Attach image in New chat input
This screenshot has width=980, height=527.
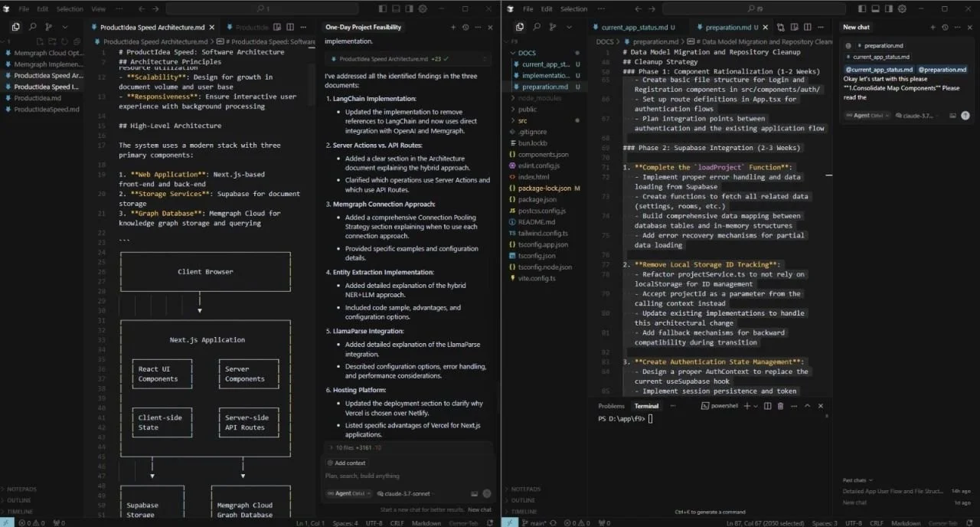pos(952,116)
